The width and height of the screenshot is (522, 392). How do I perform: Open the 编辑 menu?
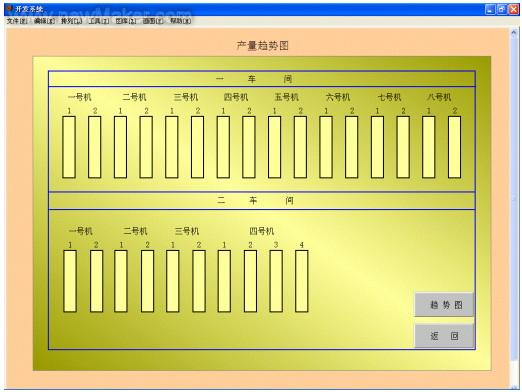click(44, 21)
